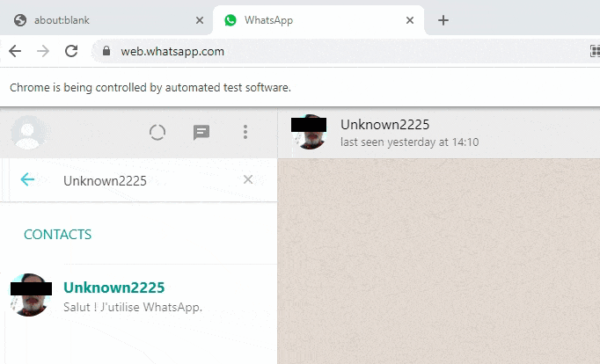
Task: Click the lock icon for site info
Action: [106, 51]
